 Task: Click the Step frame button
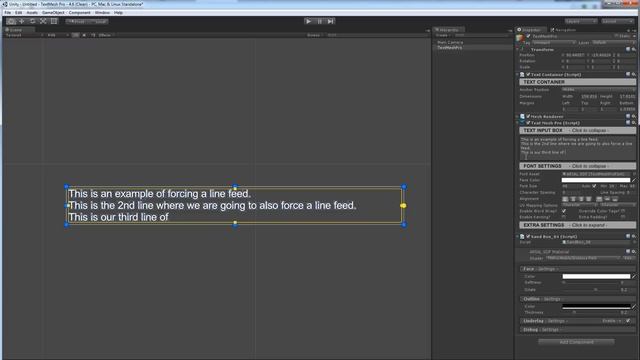click(x=331, y=21)
